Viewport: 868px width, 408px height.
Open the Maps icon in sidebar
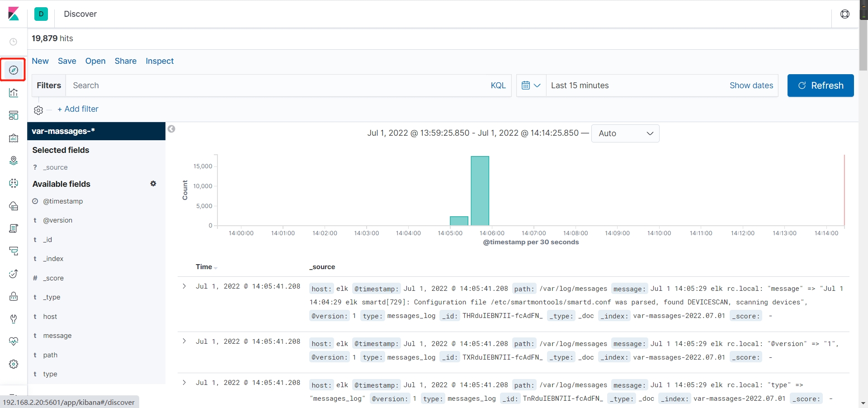tap(14, 161)
